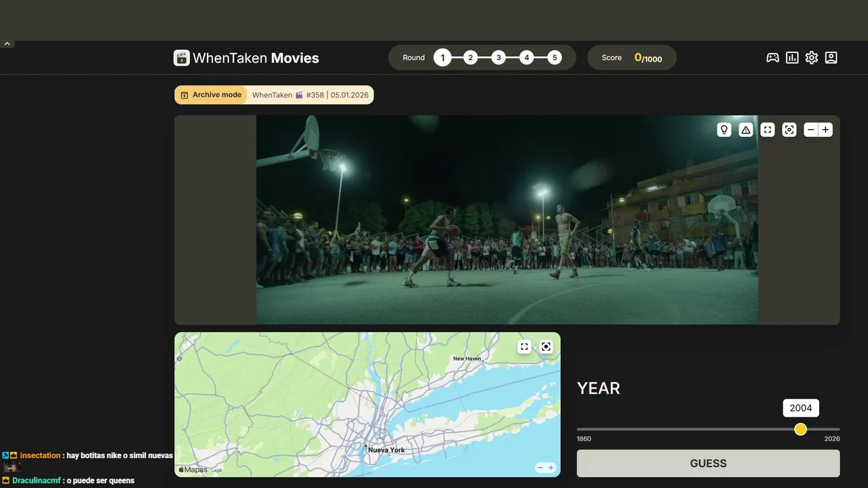868x488 pixels.
Task: Click the insectation chat username
Action: 40,455
